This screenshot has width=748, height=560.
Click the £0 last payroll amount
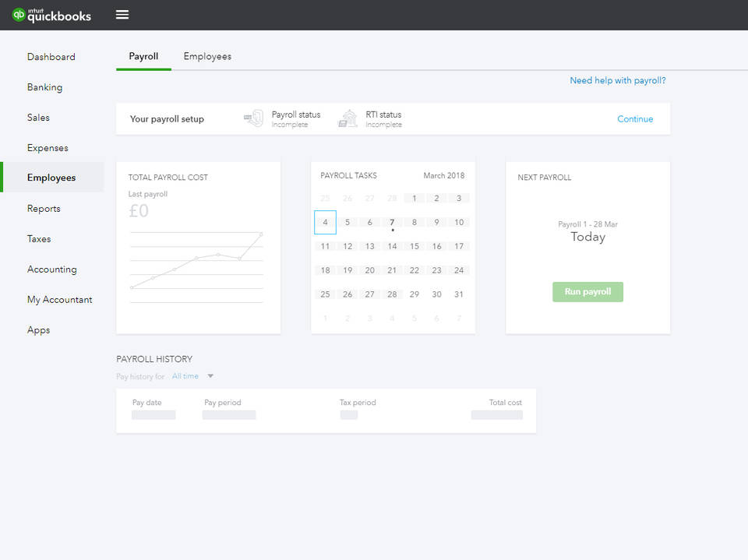click(x=139, y=210)
